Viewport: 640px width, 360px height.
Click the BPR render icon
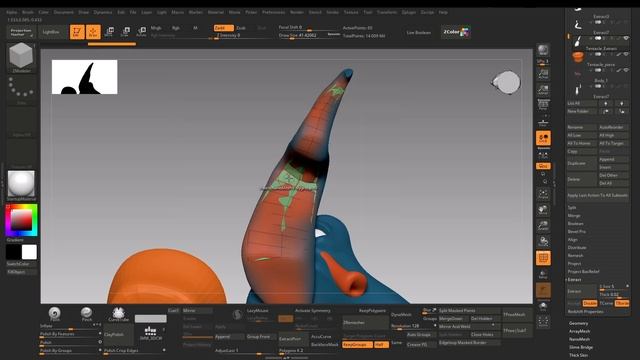pos(543,50)
